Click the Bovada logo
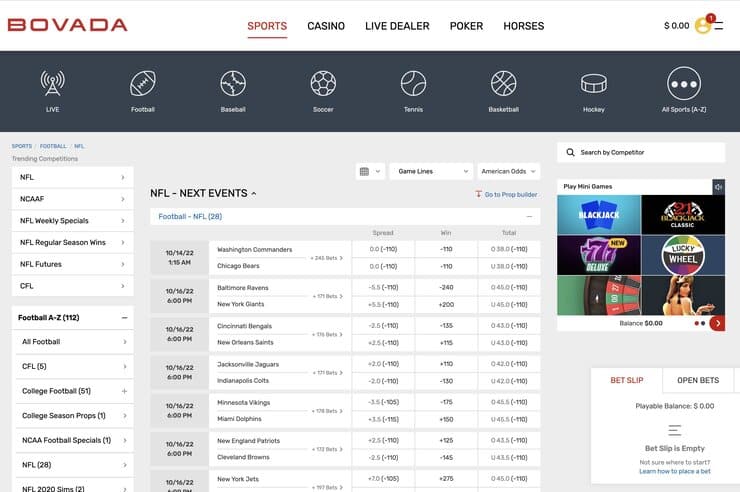This screenshot has height=492, width=740. 67,25
